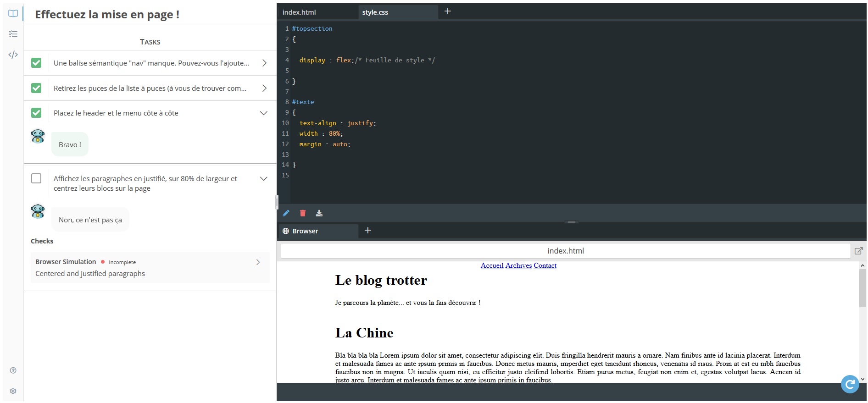Open settings gear icon in sidebar
The image size is (868, 403).
[x=13, y=391]
